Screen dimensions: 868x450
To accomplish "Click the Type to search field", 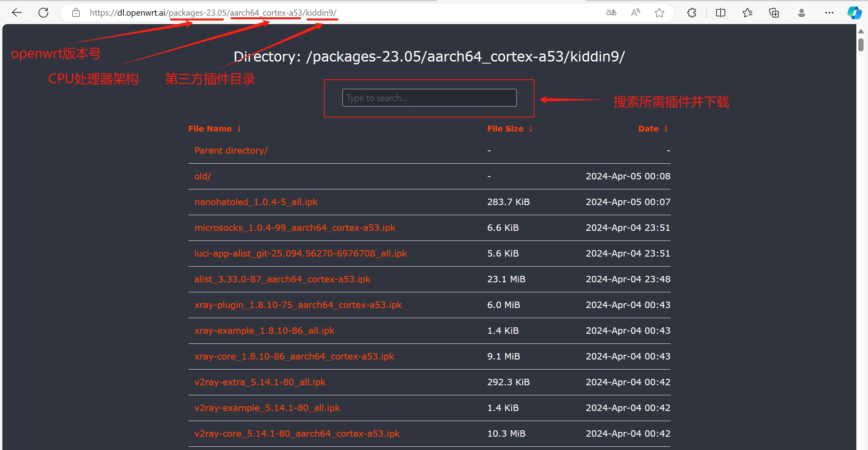I will point(429,98).
